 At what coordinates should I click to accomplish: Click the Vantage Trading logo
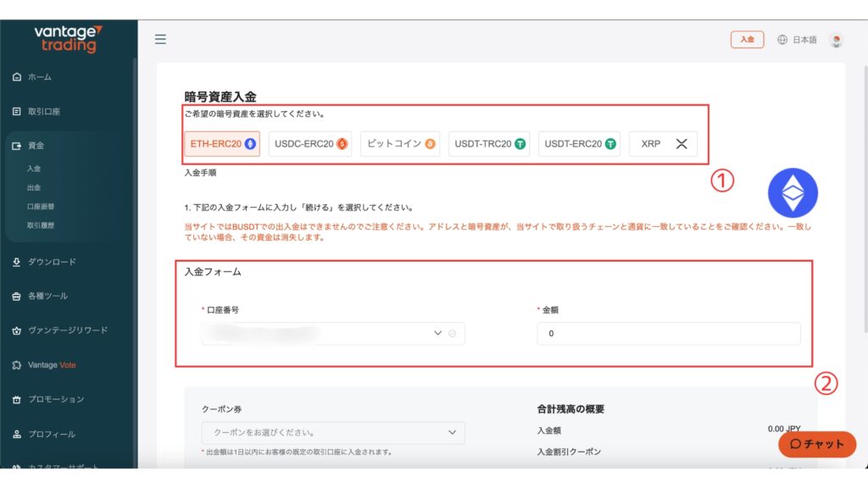68,39
